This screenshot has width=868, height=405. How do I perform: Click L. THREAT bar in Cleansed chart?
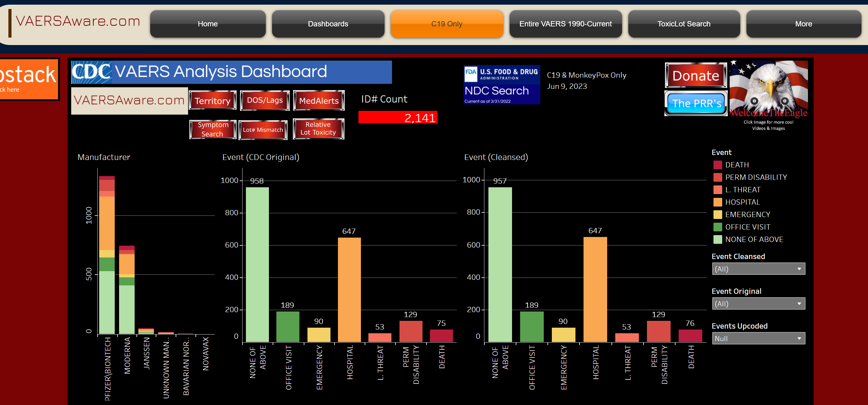coord(627,338)
